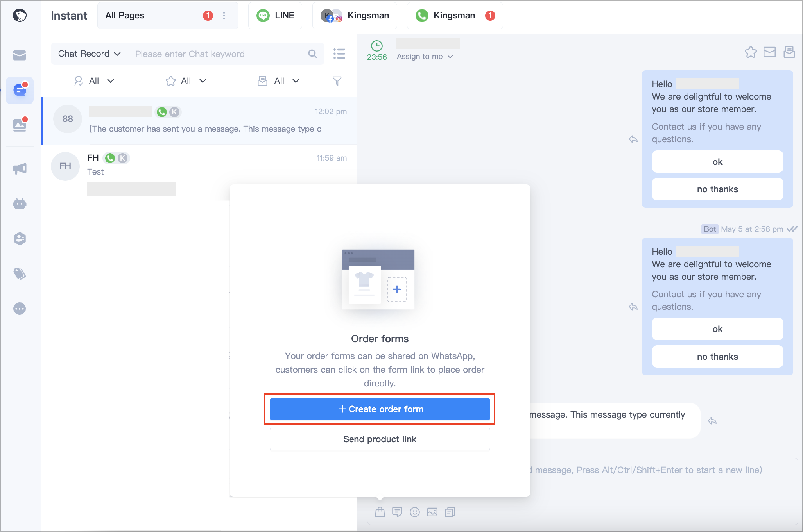The width and height of the screenshot is (803, 532).
Task: Open the first All filter dropdown above chat list
Action: [x=94, y=81]
